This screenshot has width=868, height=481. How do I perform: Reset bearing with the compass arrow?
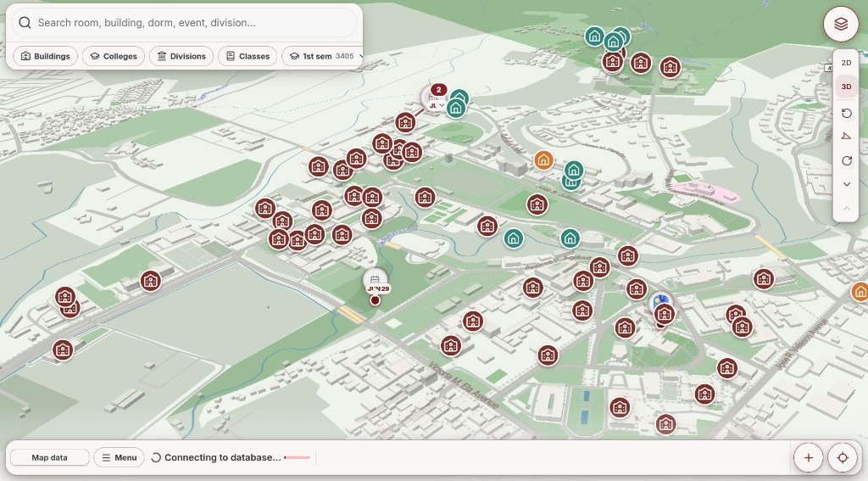coord(846,137)
